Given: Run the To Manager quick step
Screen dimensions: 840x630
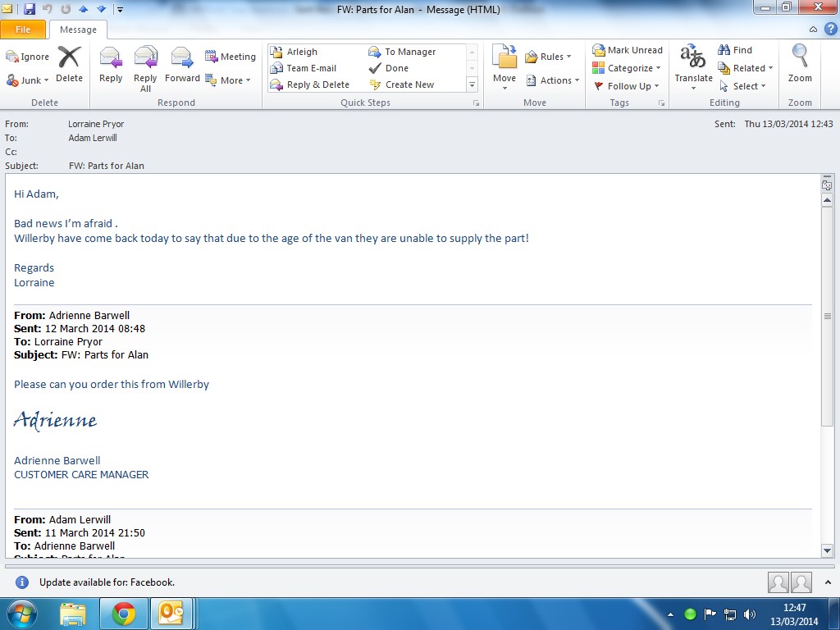Looking at the screenshot, I should coord(402,52).
